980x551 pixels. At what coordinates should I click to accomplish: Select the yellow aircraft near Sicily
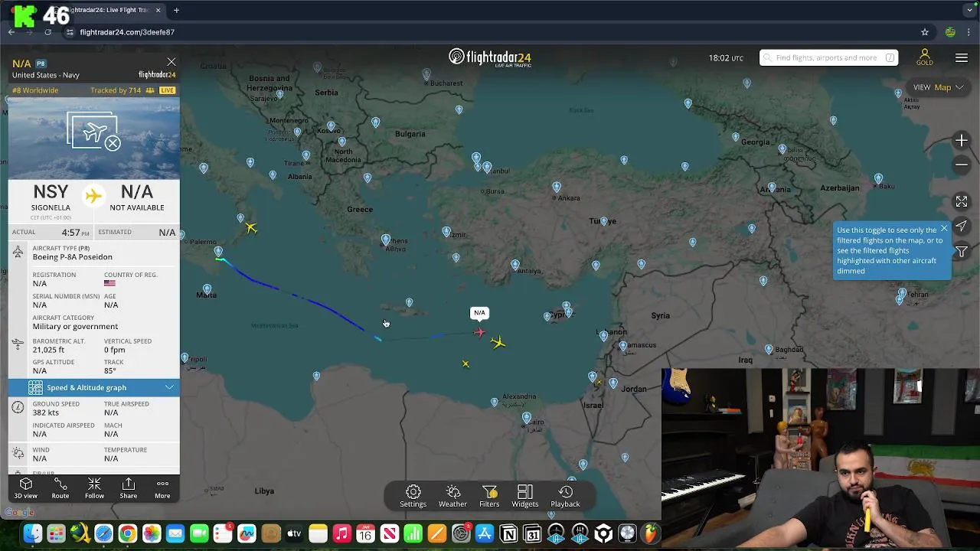click(251, 227)
